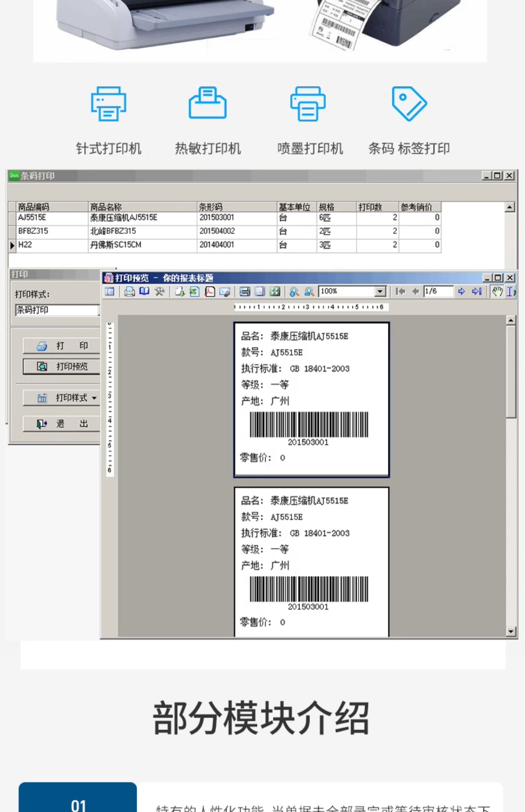Go to the previous preview page
This screenshot has height=812, width=525.
pos(415,291)
